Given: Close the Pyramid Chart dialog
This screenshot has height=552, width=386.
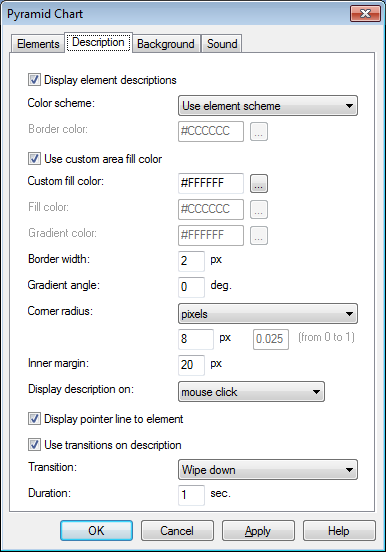Looking at the screenshot, I should click(x=366, y=14).
